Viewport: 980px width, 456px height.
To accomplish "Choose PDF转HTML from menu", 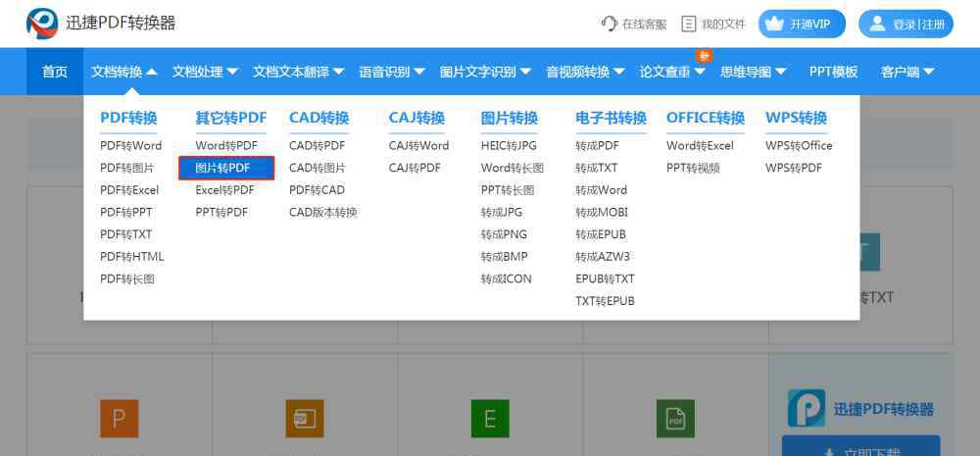I will 132,257.
